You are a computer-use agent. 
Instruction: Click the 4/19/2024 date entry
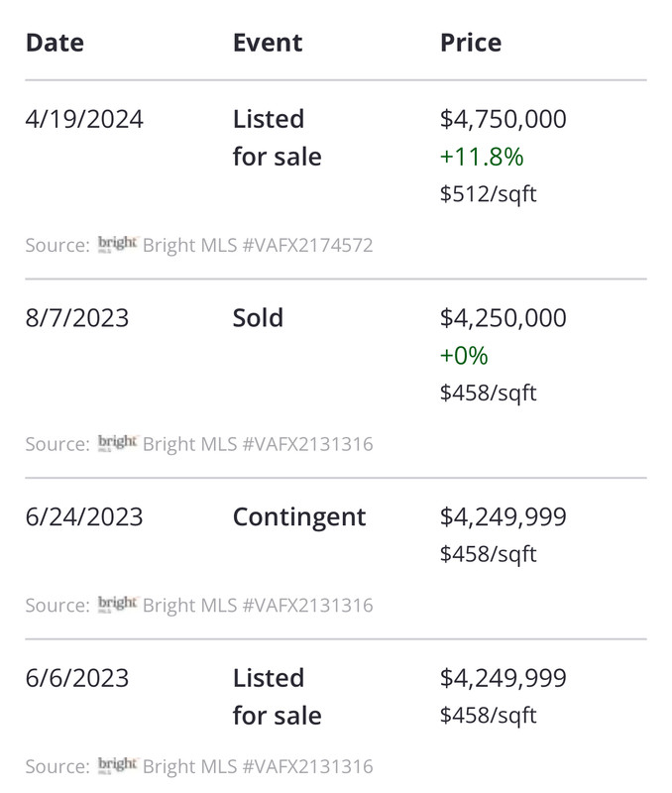[84, 119]
